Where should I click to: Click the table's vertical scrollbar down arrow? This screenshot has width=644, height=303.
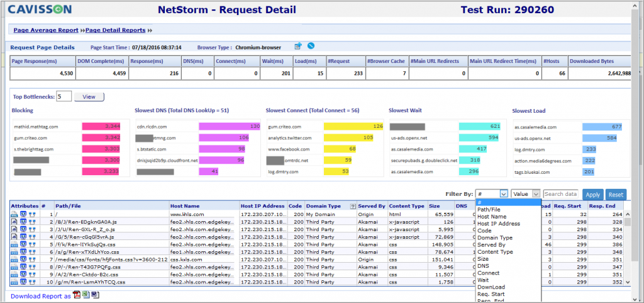(627, 282)
